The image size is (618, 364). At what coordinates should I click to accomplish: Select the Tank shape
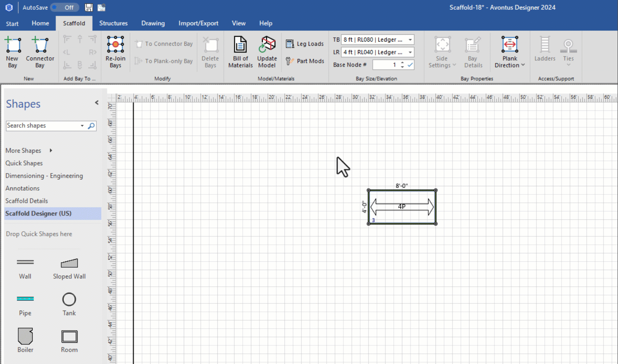(x=69, y=300)
